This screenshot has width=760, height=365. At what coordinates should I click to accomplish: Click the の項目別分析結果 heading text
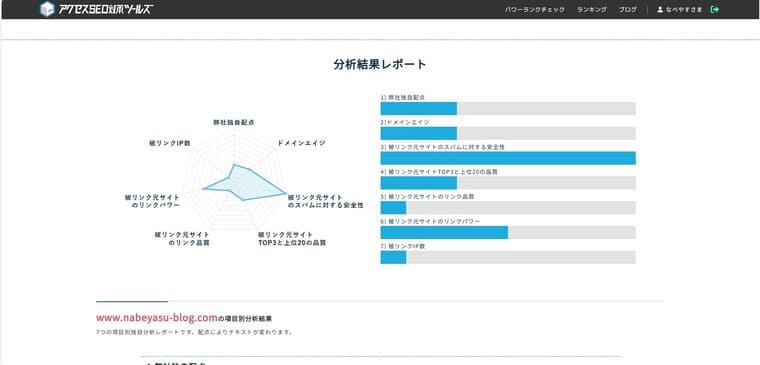(245, 319)
